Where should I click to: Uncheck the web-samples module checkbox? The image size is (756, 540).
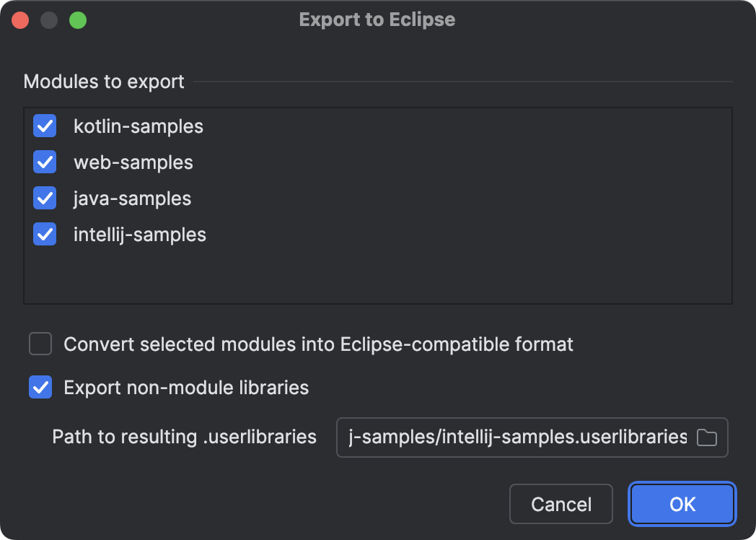pos(44,162)
